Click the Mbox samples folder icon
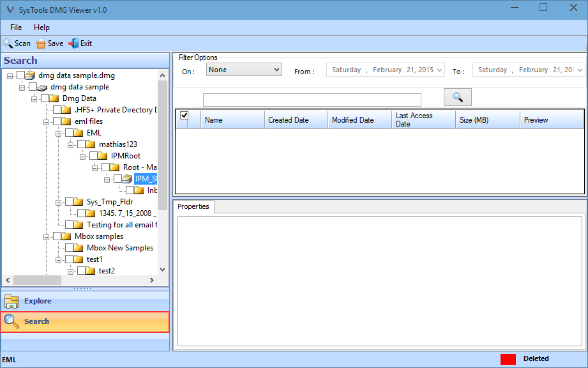 coord(66,236)
